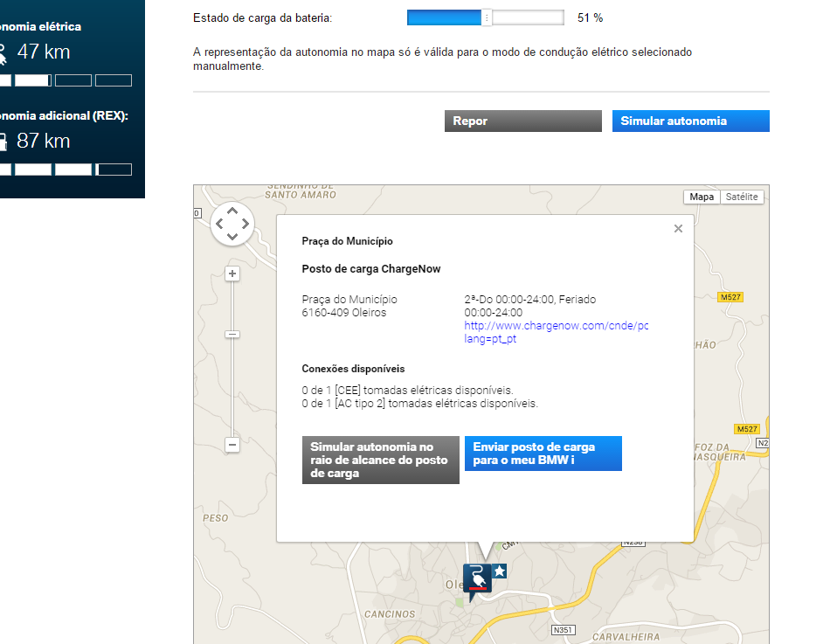Click the Simular autonomia button

[x=691, y=121]
